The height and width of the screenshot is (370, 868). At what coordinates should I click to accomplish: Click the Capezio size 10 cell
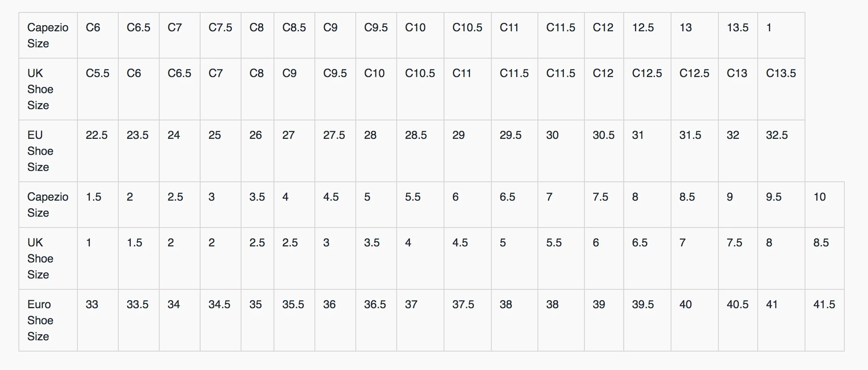pyautogui.click(x=824, y=205)
